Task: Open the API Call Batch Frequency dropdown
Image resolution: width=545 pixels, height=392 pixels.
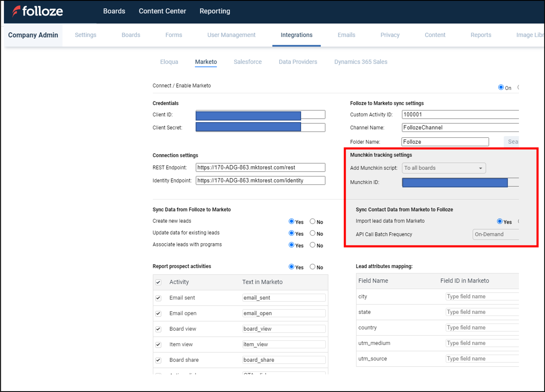Action: pyautogui.click(x=496, y=234)
